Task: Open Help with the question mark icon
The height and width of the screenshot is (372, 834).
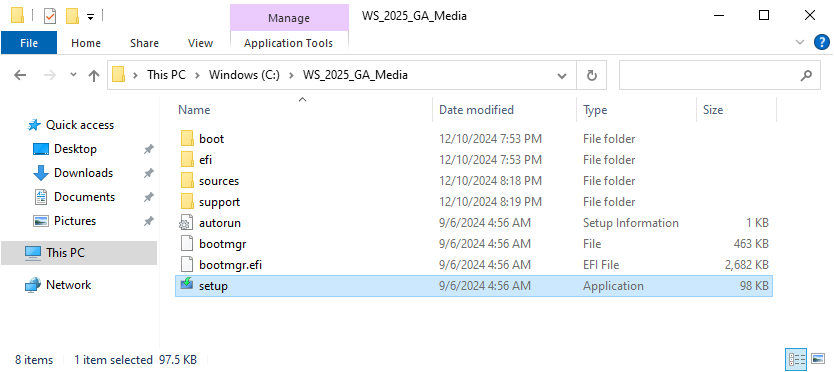Action: [822, 42]
